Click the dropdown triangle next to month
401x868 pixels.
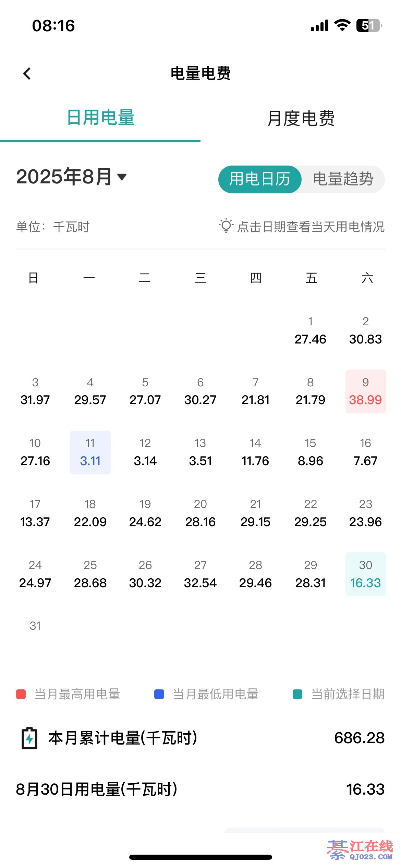(x=122, y=177)
